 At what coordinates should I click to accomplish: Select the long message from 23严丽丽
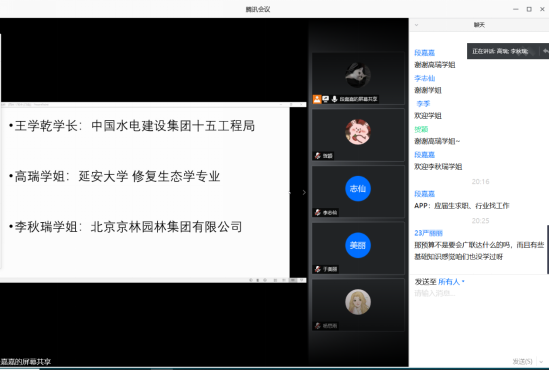[x=479, y=251]
